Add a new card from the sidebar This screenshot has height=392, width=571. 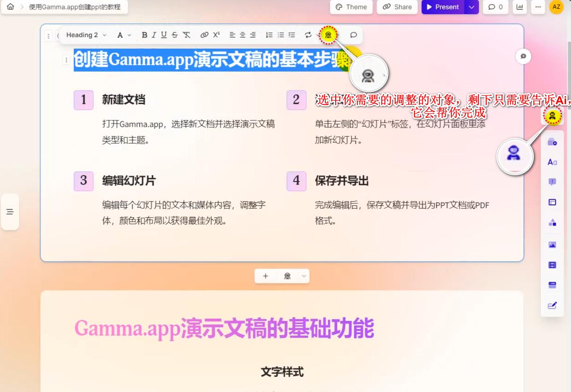pos(552,143)
